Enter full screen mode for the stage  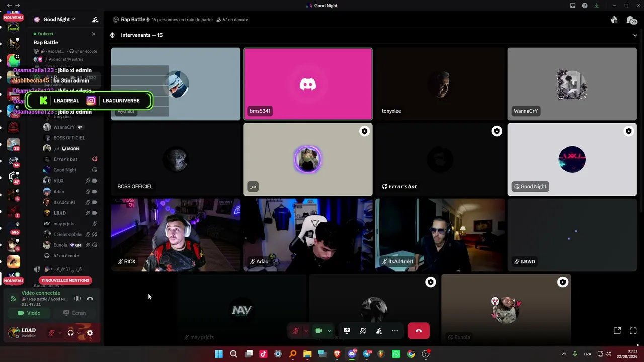tap(633, 331)
